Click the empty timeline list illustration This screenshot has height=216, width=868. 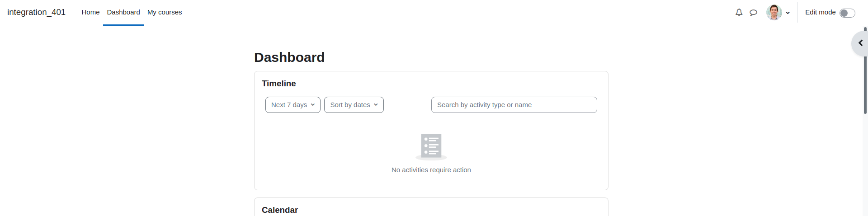tap(431, 147)
